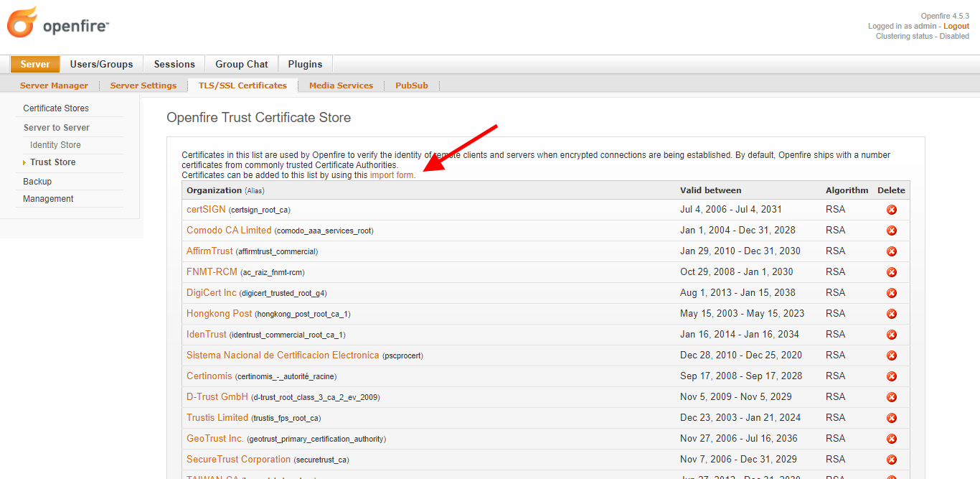Open Hongkong Post certificate details
The width and height of the screenshot is (980, 479).
220,314
